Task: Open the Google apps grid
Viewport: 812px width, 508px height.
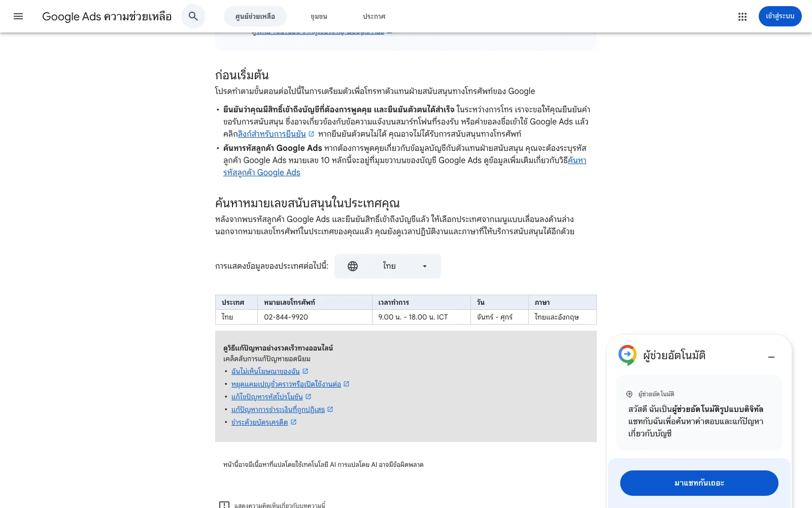Action: (x=742, y=16)
